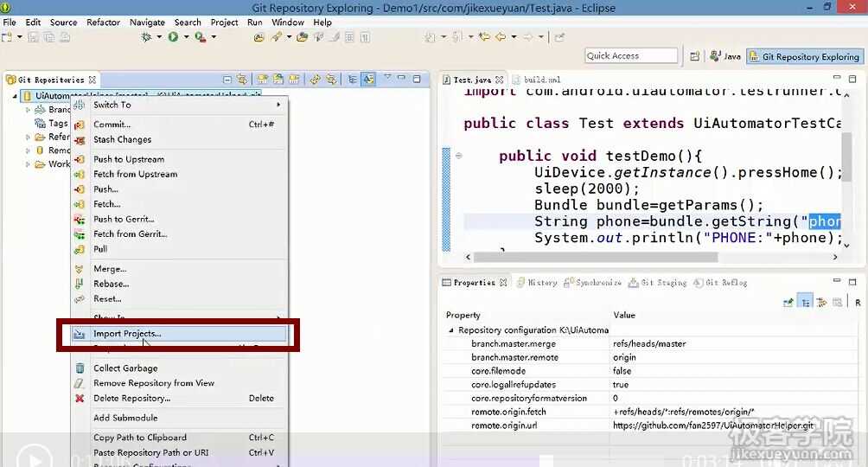This screenshot has height=467, width=868.
Task: Open the Run button dropdown arrow
Action: click(x=186, y=37)
